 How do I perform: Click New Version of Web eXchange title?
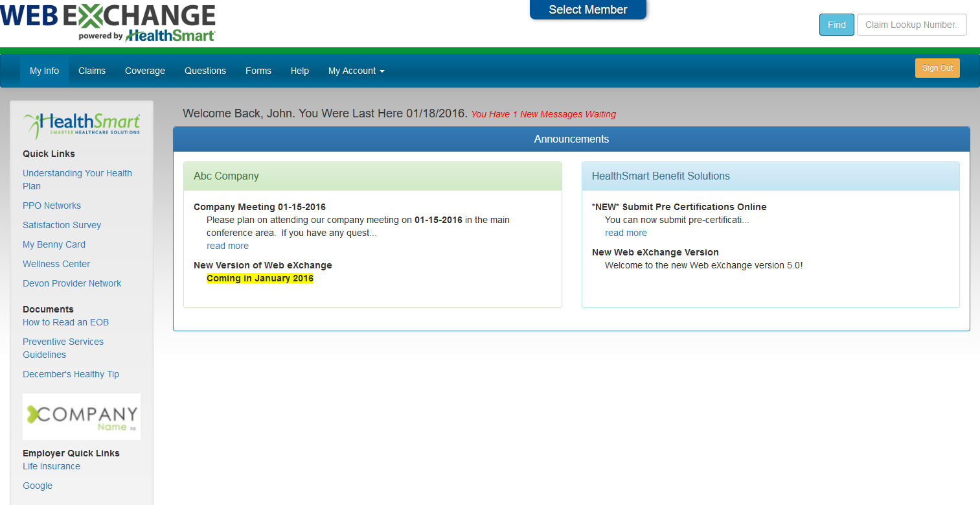pos(263,265)
